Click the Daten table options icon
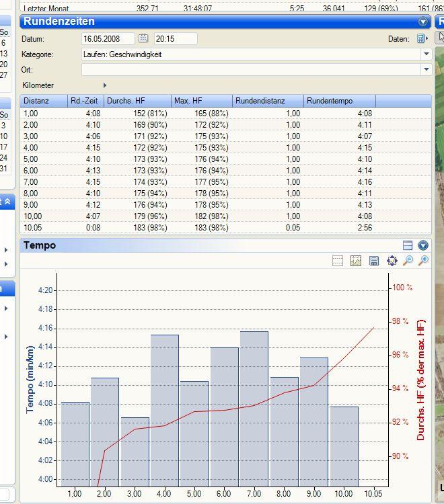 (421, 38)
